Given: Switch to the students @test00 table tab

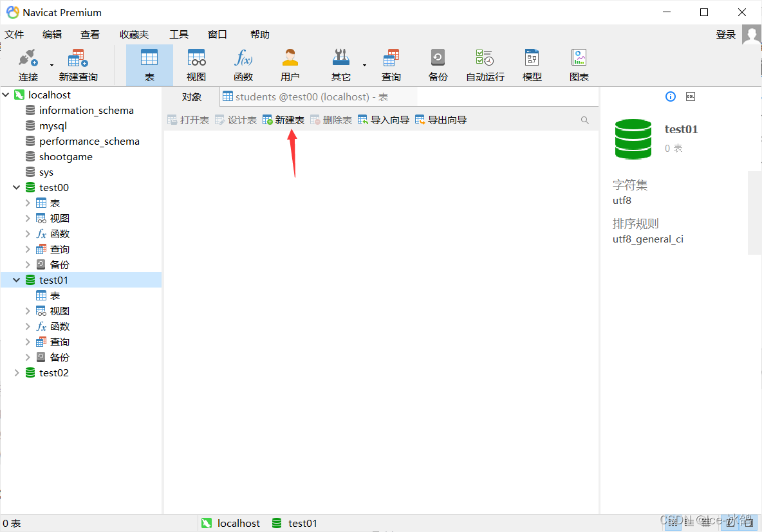Looking at the screenshot, I should coord(319,96).
